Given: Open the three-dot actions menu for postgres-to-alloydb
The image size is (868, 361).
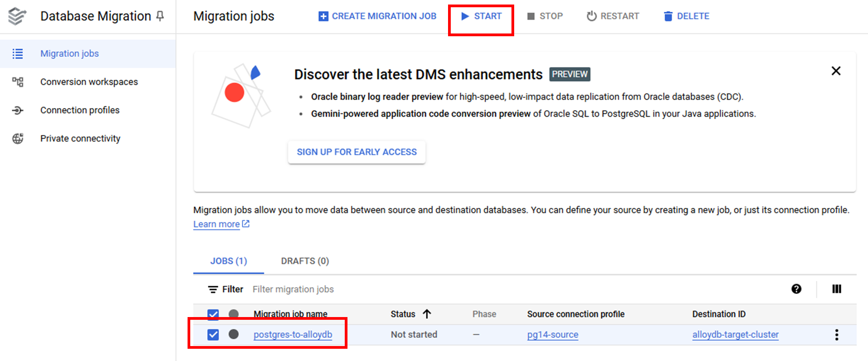Looking at the screenshot, I should click(837, 335).
